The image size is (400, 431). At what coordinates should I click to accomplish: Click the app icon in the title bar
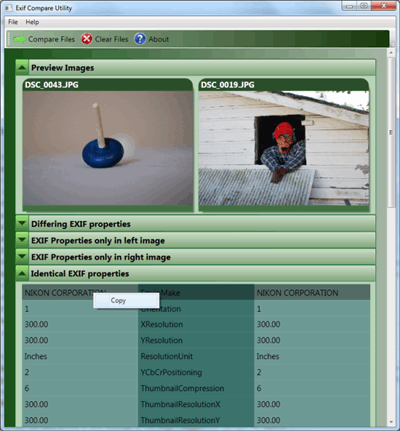[8, 8]
